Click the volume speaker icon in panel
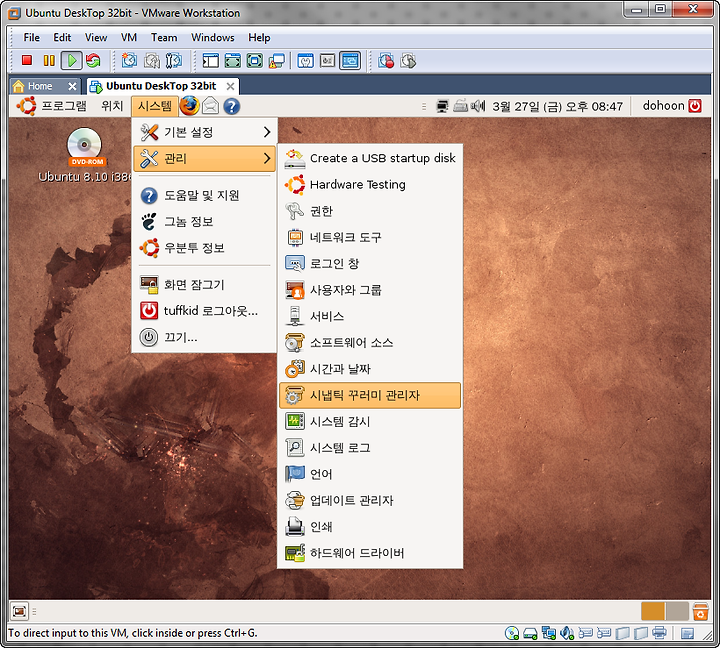The width and height of the screenshot is (720, 648). point(478,107)
